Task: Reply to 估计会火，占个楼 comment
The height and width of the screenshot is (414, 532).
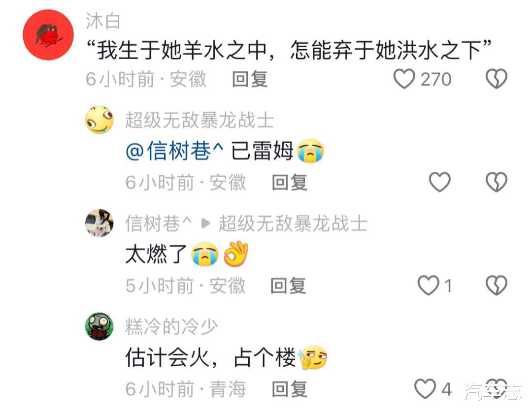Action: [290, 389]
